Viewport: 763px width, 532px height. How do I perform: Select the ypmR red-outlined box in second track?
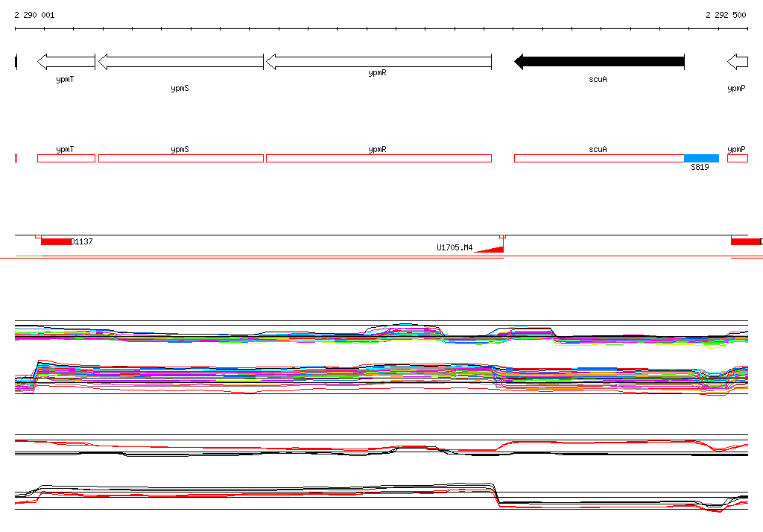[379, 158]
